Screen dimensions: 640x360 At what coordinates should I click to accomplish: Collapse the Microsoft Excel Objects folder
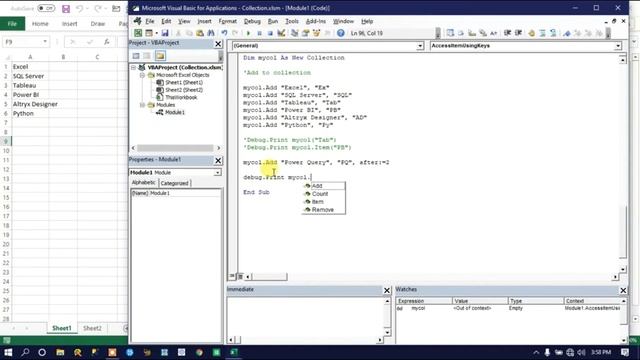click(x=142, y=75)
